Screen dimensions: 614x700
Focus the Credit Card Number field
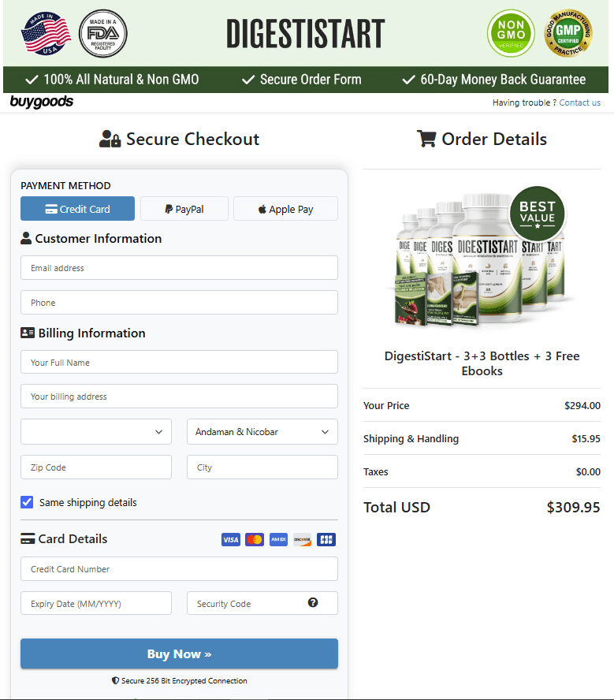point(179,569)
